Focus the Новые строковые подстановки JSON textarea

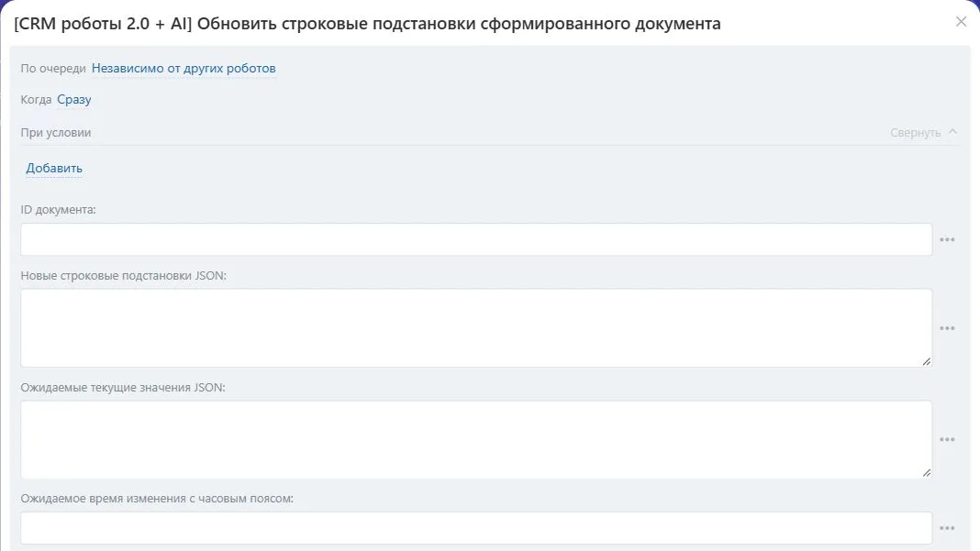click(x=476, y=328)
